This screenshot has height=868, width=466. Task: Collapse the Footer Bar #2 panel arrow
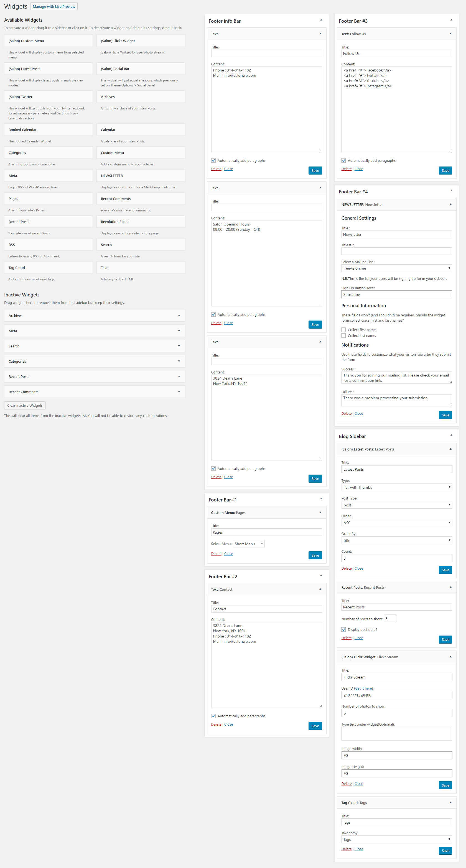[x=321, y=575]
